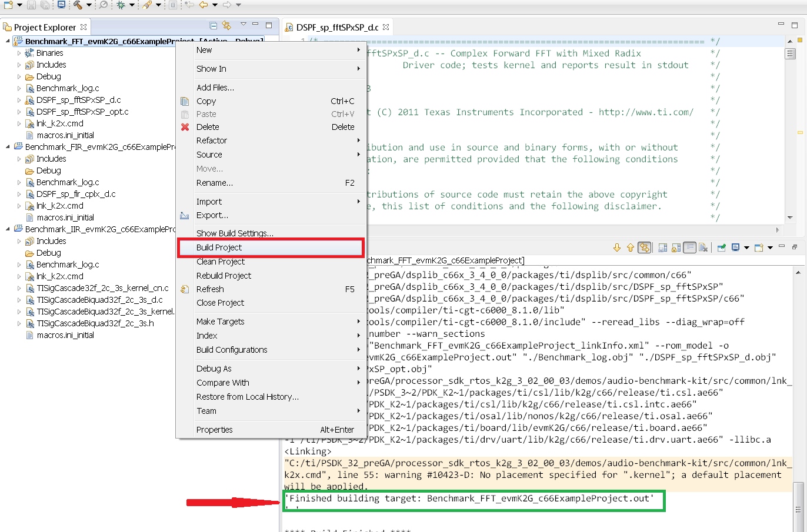Go to next error in console

pos(616,247)
